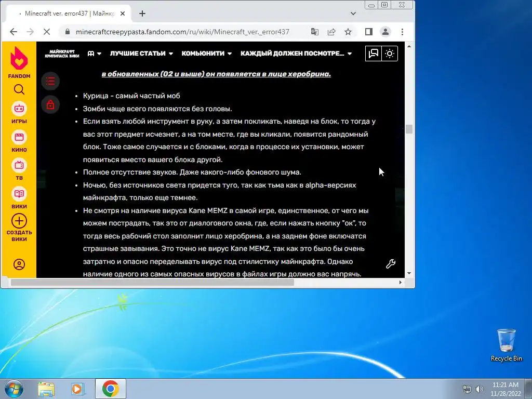The image size is (532, 399).
Task: Click the red lock page icon
Action: 50,104
